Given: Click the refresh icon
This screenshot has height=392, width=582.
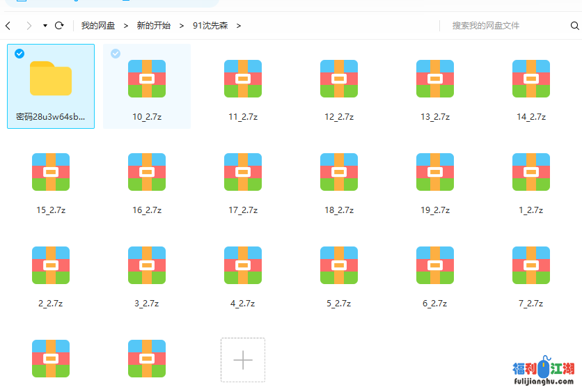Looking at the screenshot, I should (59, 26).
